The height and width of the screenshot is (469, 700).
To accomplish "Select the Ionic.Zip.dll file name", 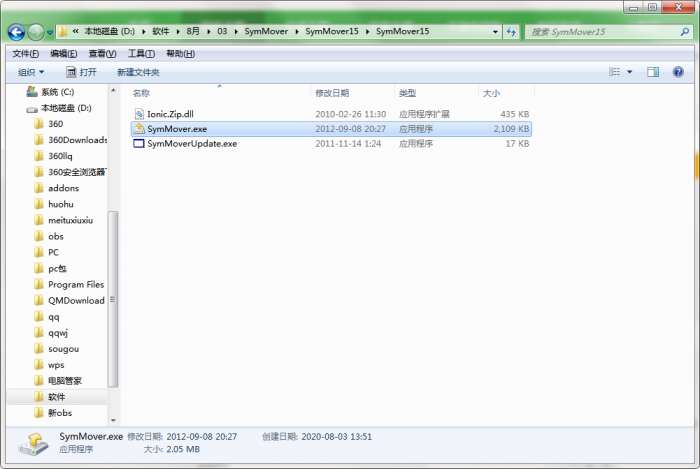I will pyautogui.click(x=170, y=114).
